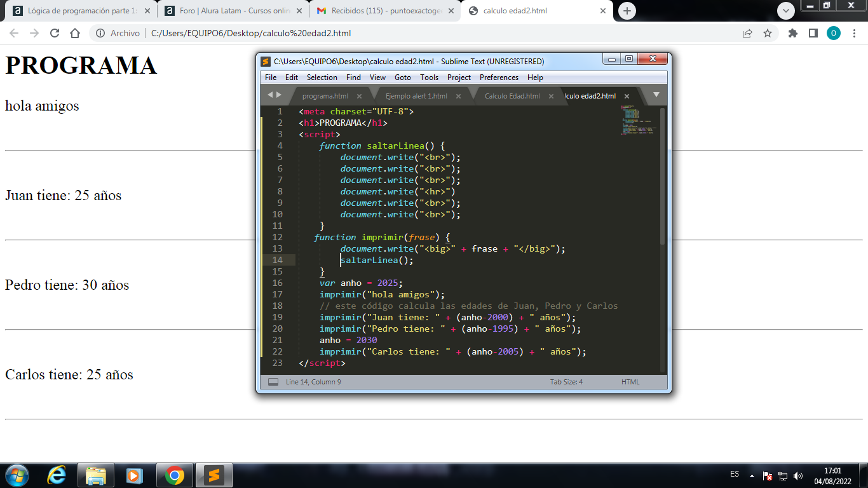
Task: Toggle Sublime side bar panel switcher icon
Action: 273,382
